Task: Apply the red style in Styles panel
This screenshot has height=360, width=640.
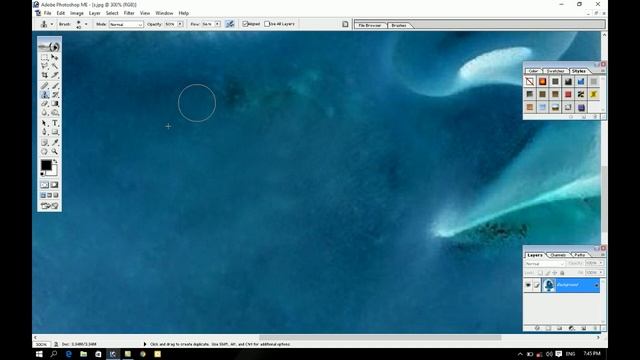Action: pyautogui.click(x=568, y=94)
